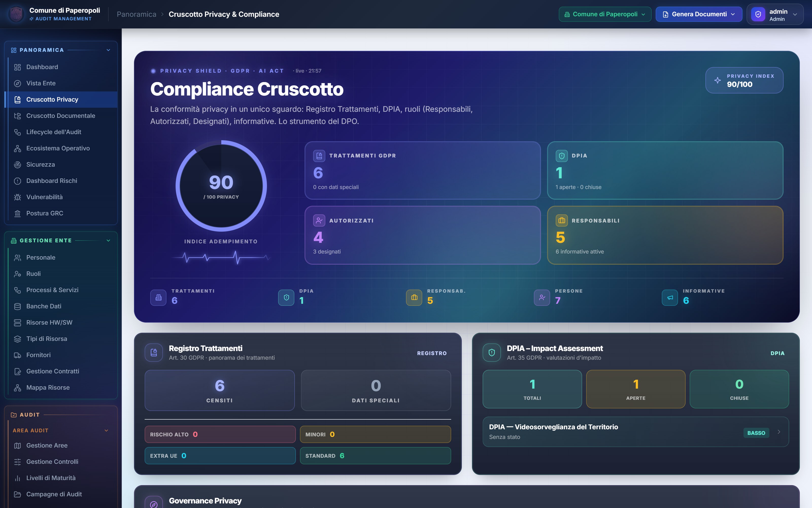The width and height of the screenshot is (812, 508).
Task: Click the Dashboard Rischi alert icon
Action: point(18,181)
